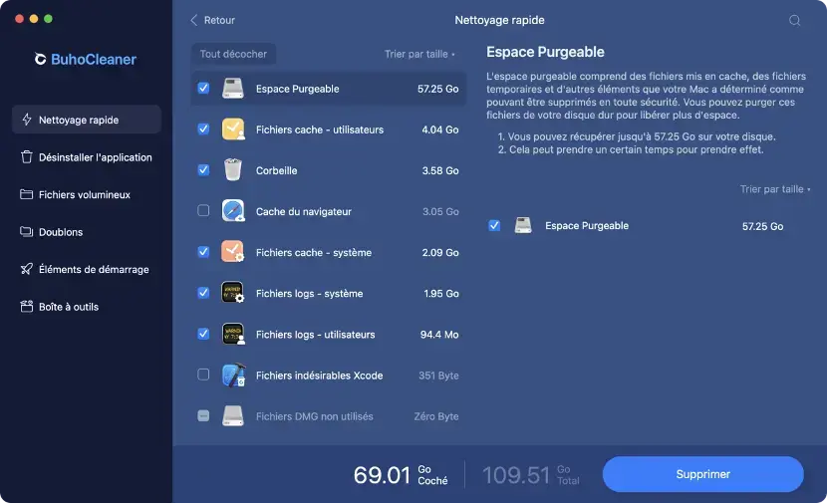This screenshot has width=827, height=504.
Task: Check Fichiers indésirables Xcode checkbox
Action: click(x=203, y=375)
